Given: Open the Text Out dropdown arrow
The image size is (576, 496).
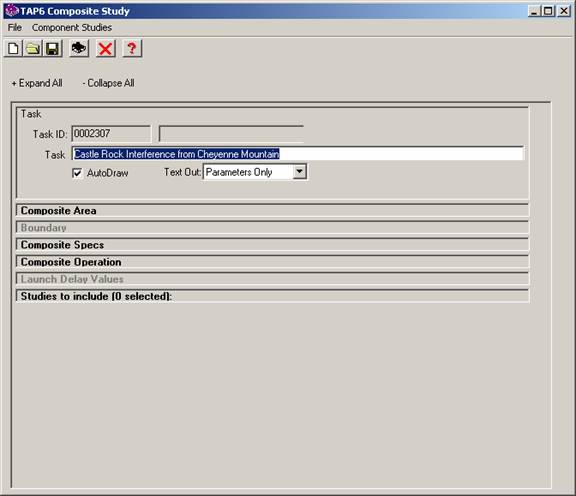Looking at the screenshot, I should [x=299, y=172].
